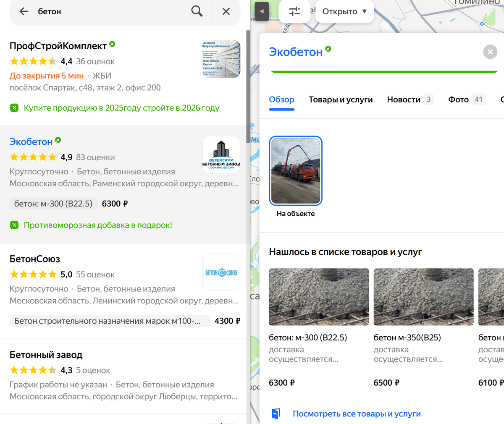Click бетон: м-300 (B22.5) chip in list
Screen dimensions: 504x424
click(53, 204)
